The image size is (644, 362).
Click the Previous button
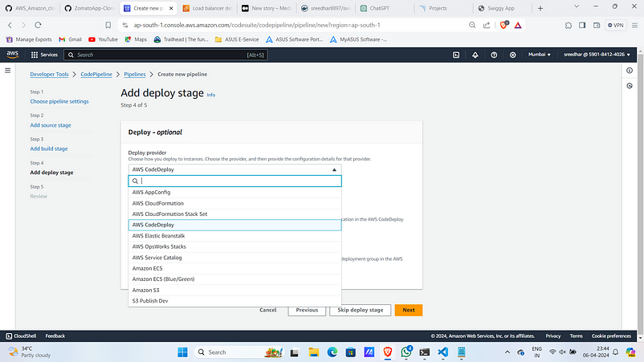tap(307, 310)
